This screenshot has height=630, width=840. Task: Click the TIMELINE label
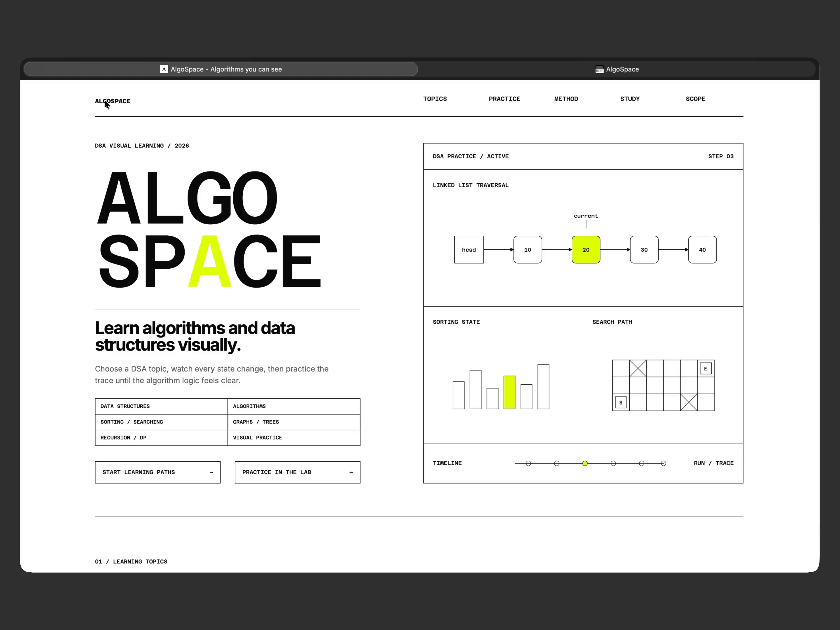(x=447, y=463)
